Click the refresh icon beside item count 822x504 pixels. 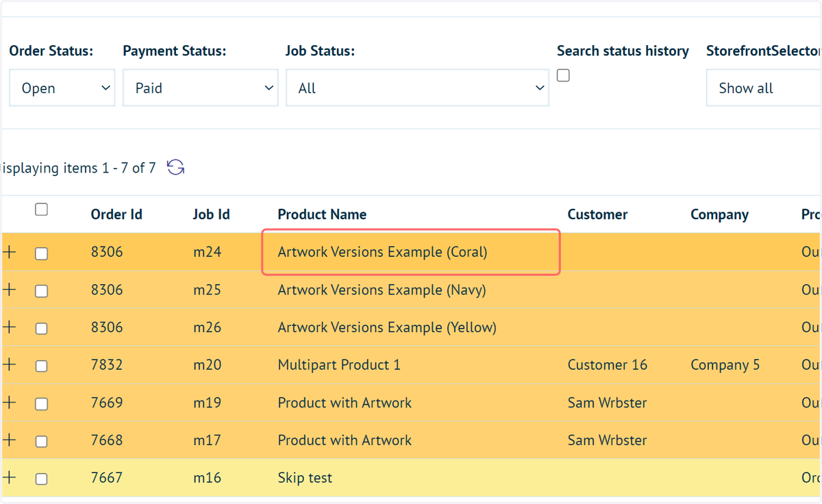pyautogui.click(x=176, y=167)
